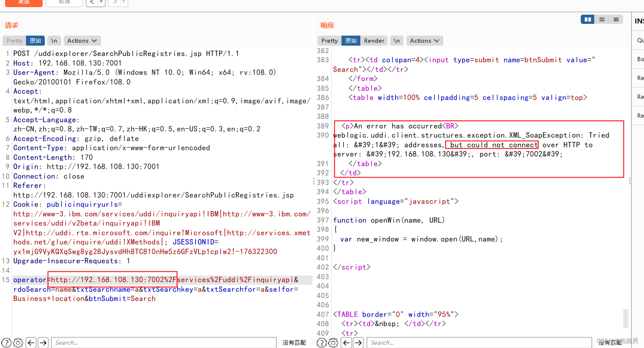Go back in request history
The image size is (644, 348).
point(92,3)
